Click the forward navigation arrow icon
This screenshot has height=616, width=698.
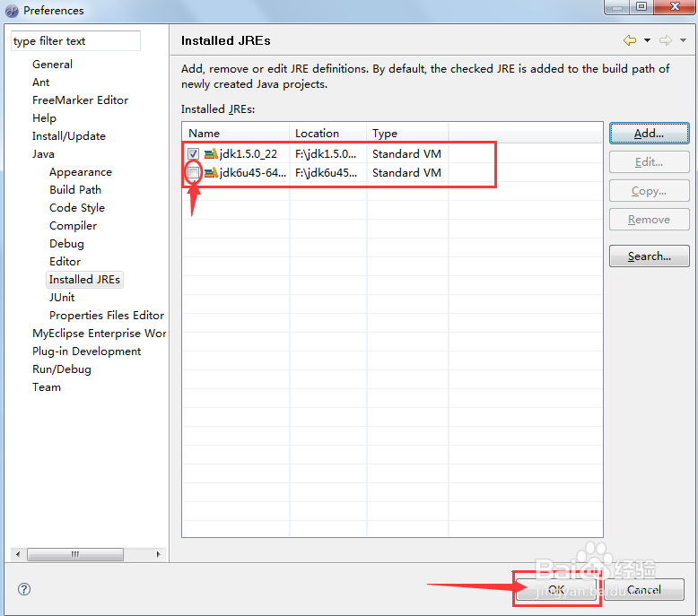pos(666,40)
